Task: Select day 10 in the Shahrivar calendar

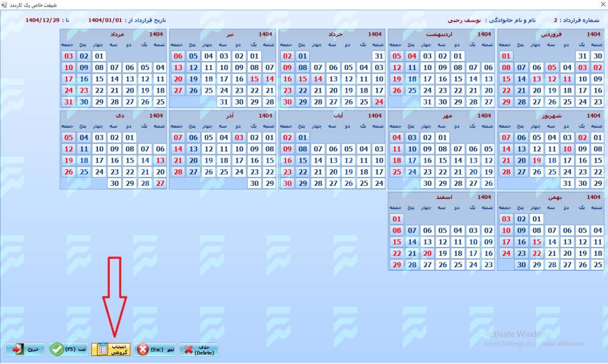Action: [x=566, y=149]
